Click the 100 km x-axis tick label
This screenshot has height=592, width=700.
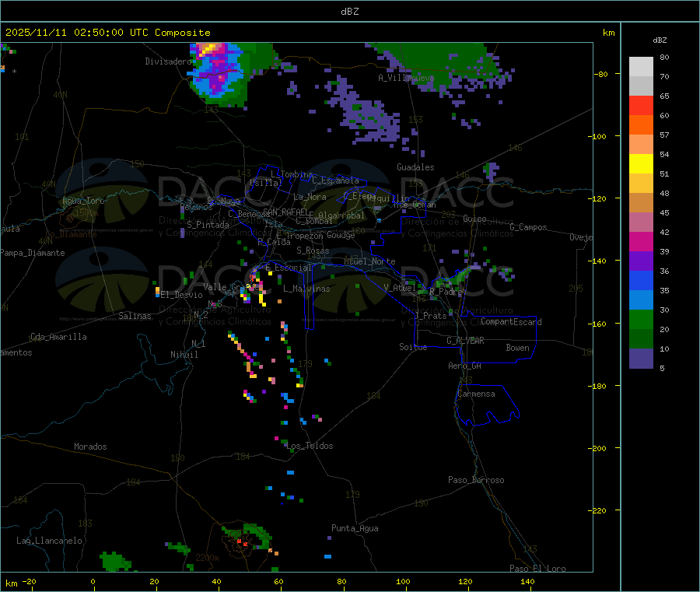pos(403,581)
